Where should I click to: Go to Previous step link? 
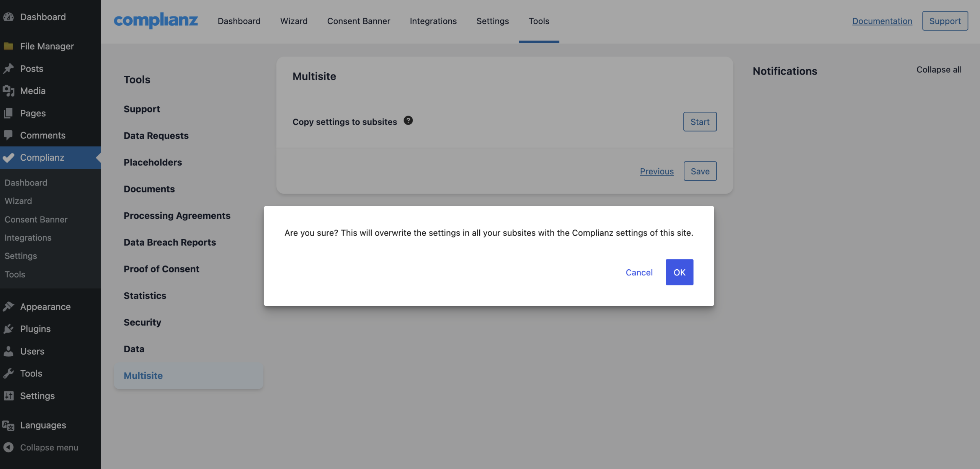pyautogui.click(x=657, y=171)
